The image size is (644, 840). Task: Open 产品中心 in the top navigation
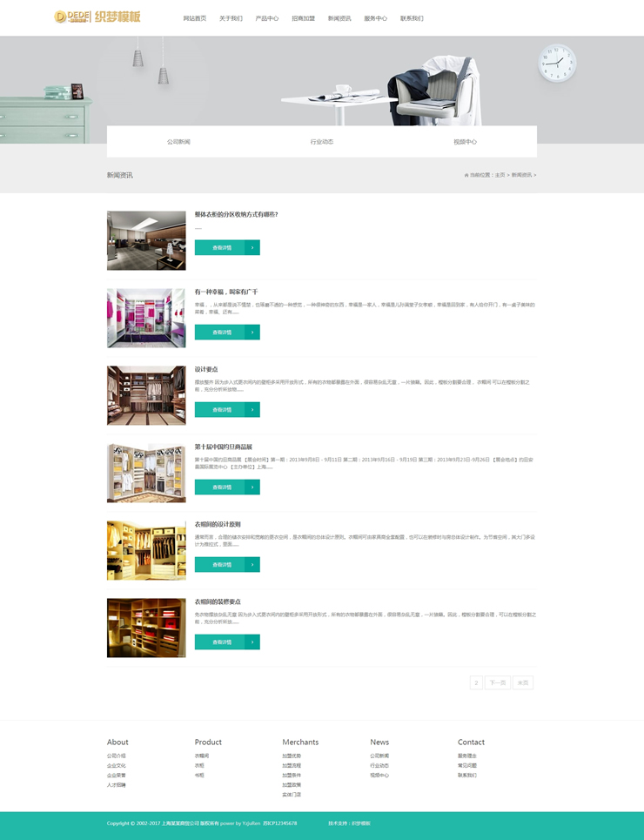pyautogui.click(x=266, y=18)
